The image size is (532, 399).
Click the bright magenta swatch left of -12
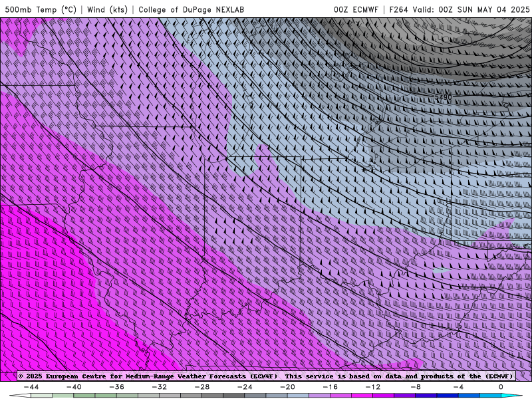pyautogui.click(x=362, y=396)
